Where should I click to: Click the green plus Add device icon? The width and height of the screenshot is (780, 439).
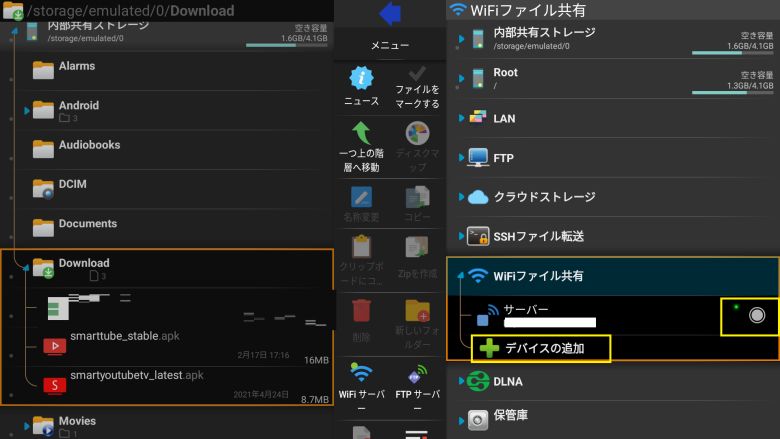[x=489, y=348]
